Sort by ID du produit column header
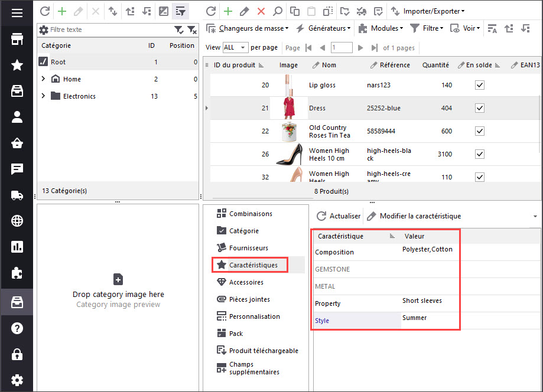This screenshot has width=543, height=392. (238, 65)
